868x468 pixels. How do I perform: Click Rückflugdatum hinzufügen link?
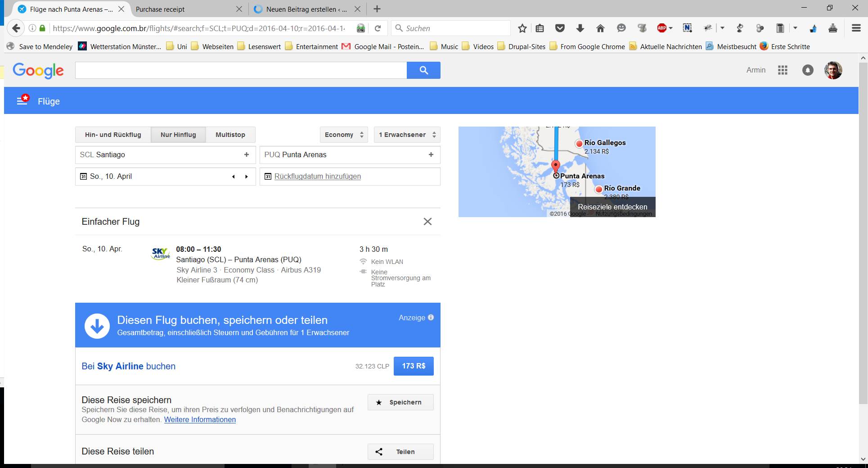point(318,177)
